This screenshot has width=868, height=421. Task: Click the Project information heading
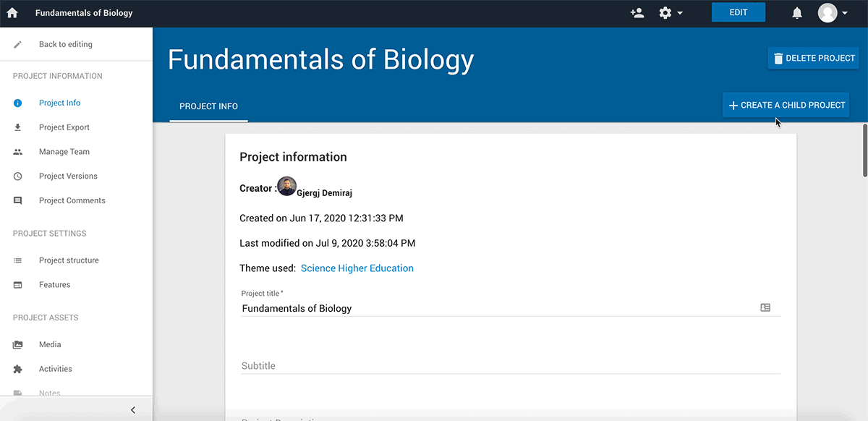point(293,157)
